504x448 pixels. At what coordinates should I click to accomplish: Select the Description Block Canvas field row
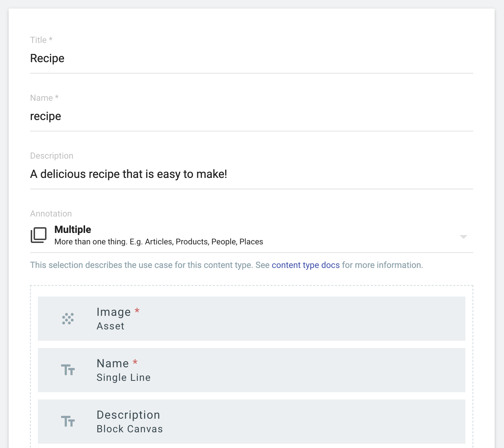(x=252, y=422)
